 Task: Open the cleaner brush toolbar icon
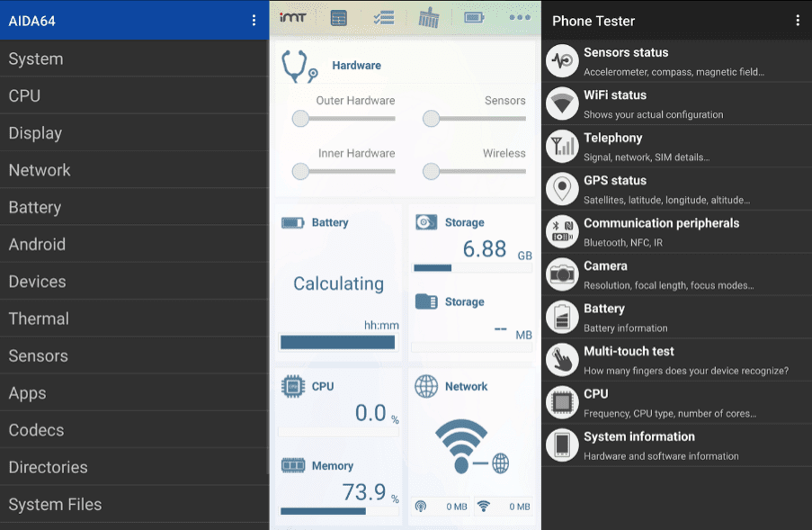(x=429, y=18)
